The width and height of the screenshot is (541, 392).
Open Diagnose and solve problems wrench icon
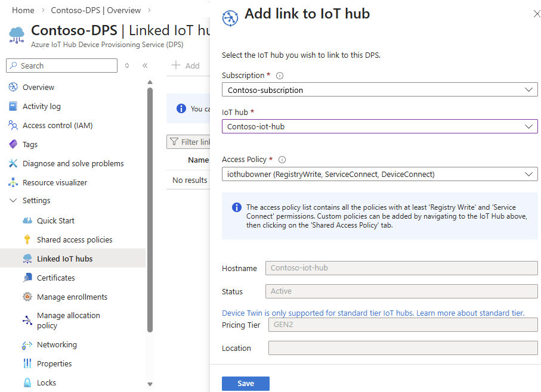[x=13, y=163]
